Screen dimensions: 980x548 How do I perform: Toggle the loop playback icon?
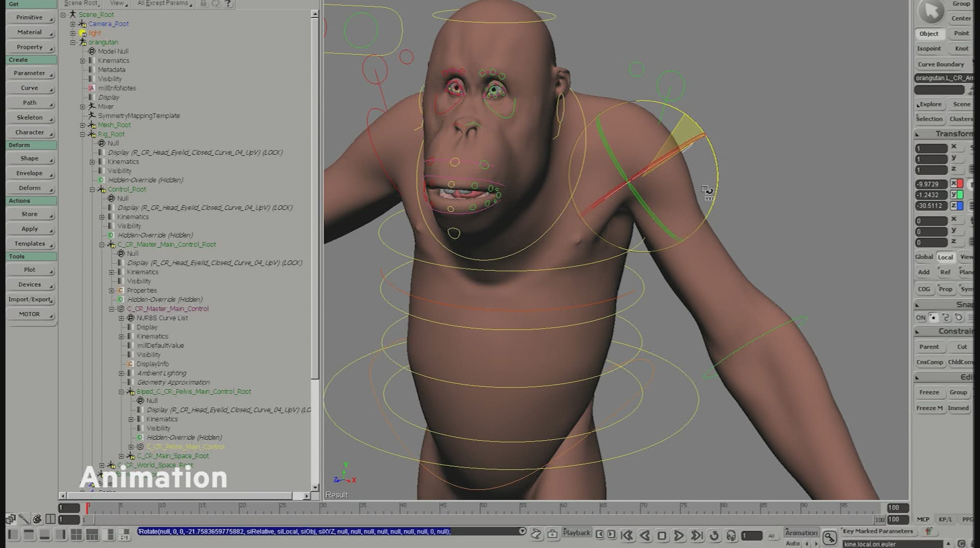[x=714, y=536]
